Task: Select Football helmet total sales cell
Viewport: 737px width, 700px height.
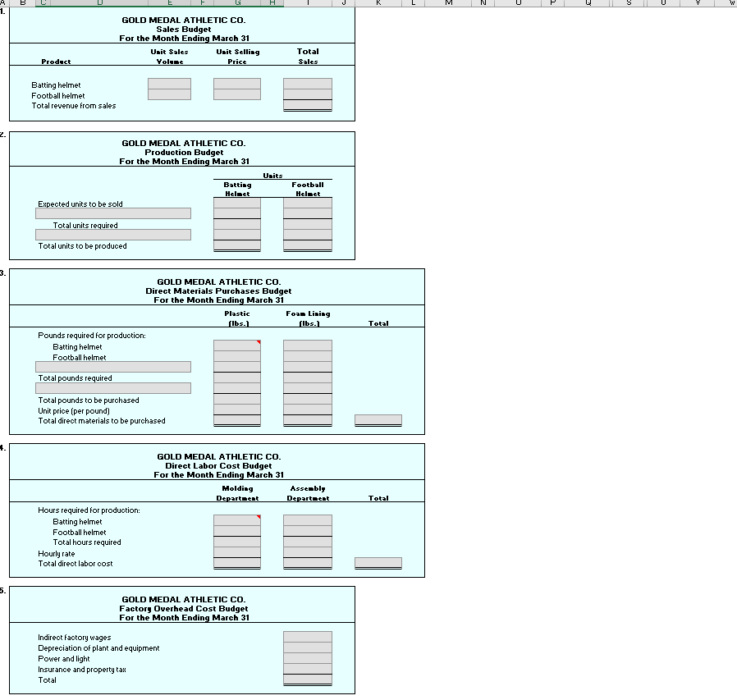Action: click(x=308, y=94)
